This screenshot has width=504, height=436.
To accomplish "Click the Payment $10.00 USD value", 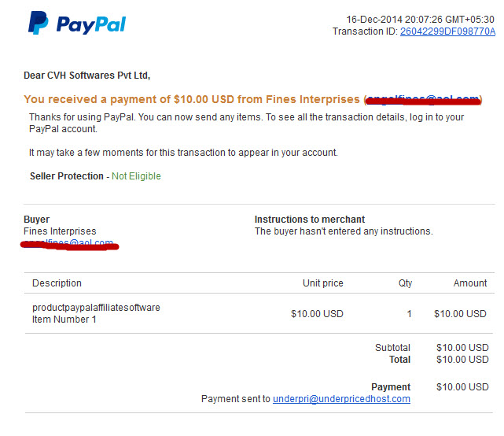I will pos(462,386).
